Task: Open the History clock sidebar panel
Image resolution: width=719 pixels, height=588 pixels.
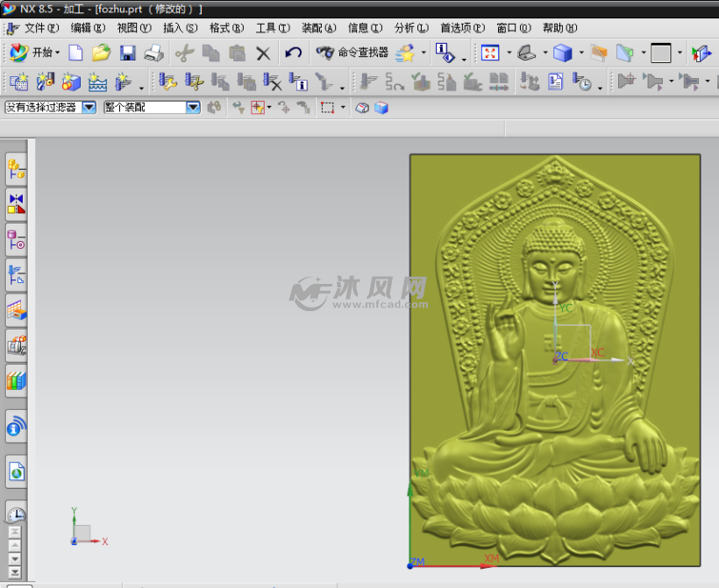Action: click(x=16, y=514)
